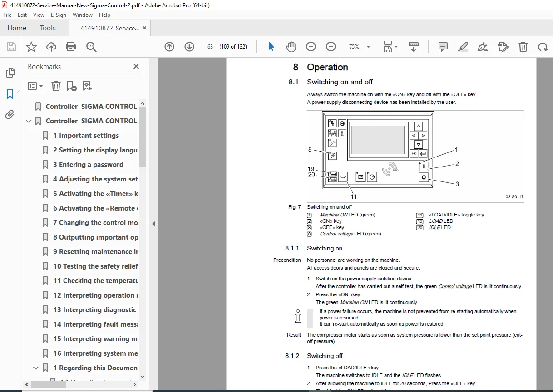Open the find text magnifier tool
The image size is (553, 392).
point(91,47)
